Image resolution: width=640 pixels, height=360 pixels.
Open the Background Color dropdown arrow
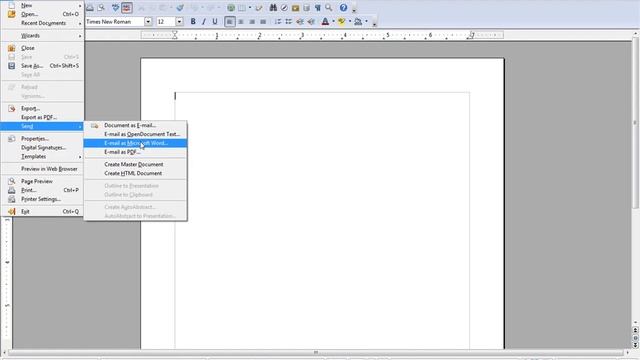366,22
